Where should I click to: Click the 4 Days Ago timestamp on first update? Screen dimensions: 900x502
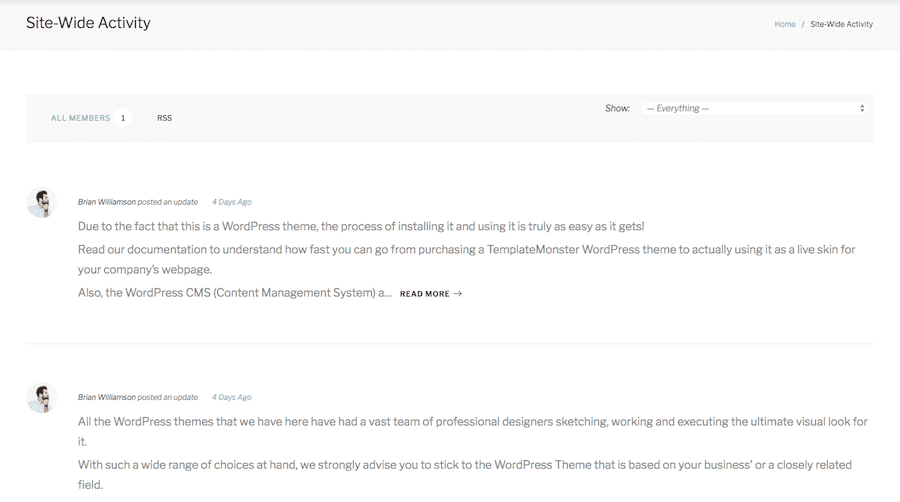tap(231, 202)
